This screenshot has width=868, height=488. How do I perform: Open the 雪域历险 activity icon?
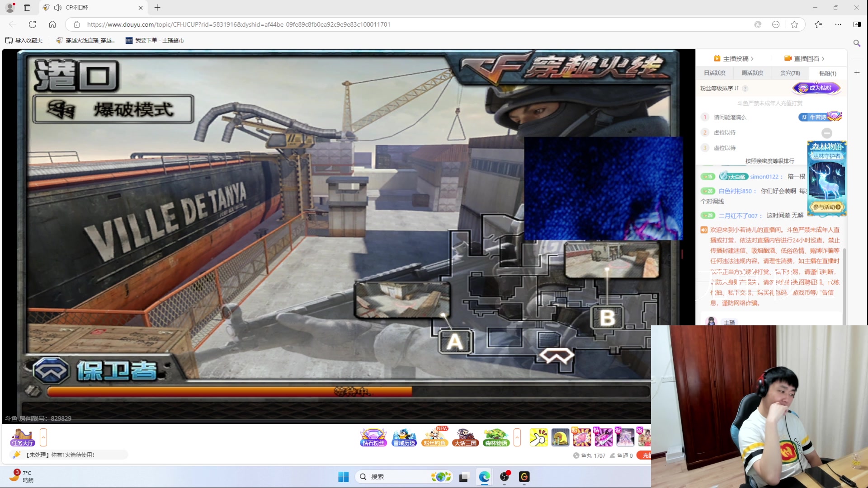point(404,437)
